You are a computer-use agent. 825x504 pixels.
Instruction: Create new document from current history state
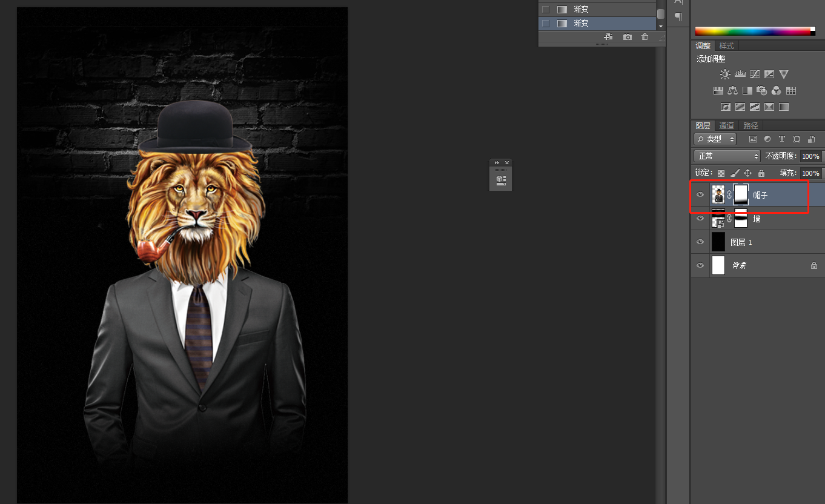(609, 37)
